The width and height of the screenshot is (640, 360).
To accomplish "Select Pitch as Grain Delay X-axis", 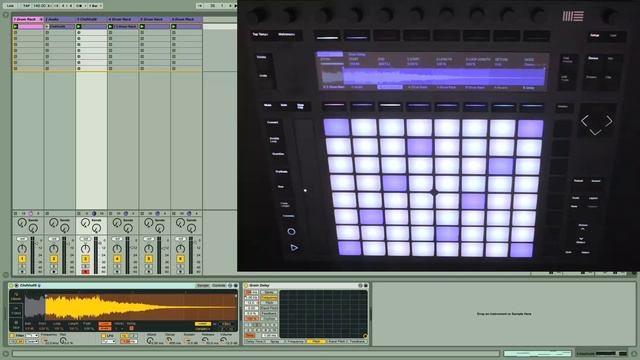I will pyautogui.click(x=316, y=341).
